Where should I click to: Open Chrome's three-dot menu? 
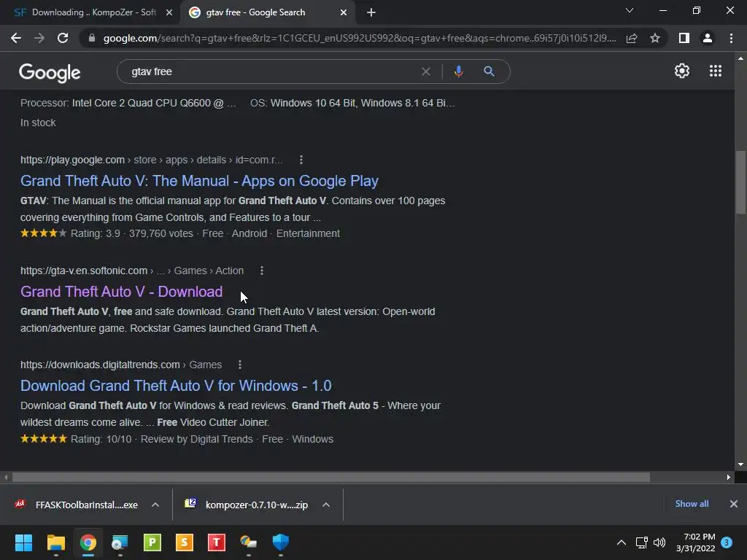pos(731,38)
